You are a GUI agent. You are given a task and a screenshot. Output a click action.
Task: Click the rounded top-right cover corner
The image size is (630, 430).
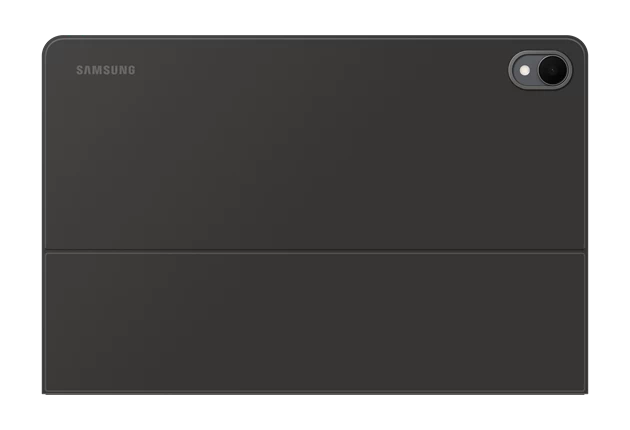click(x=580, y=44)
